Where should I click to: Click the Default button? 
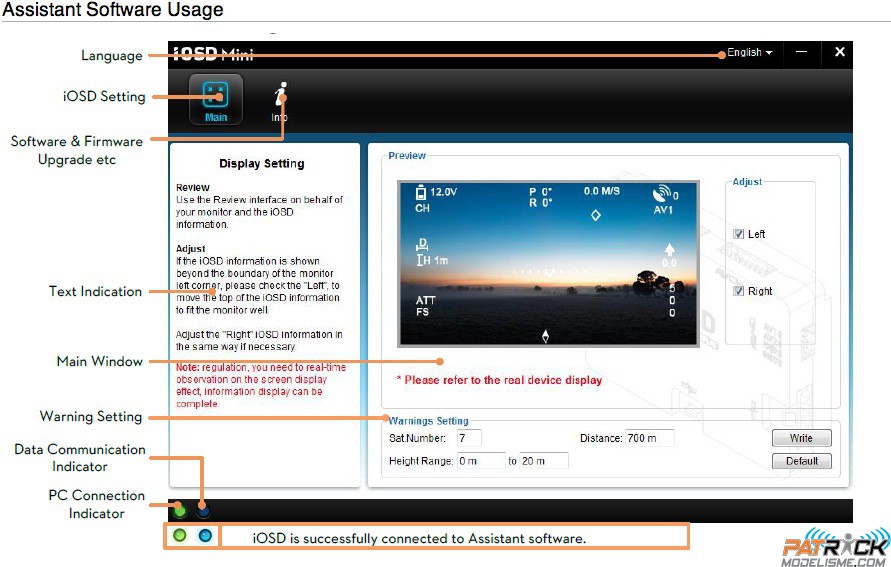click(x=801, y=461)
